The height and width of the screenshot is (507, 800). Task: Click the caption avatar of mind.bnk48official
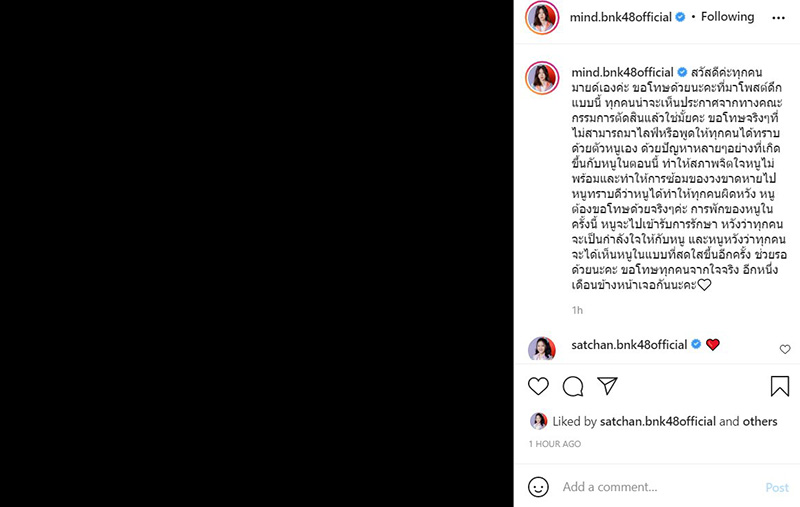coord(542,78)
